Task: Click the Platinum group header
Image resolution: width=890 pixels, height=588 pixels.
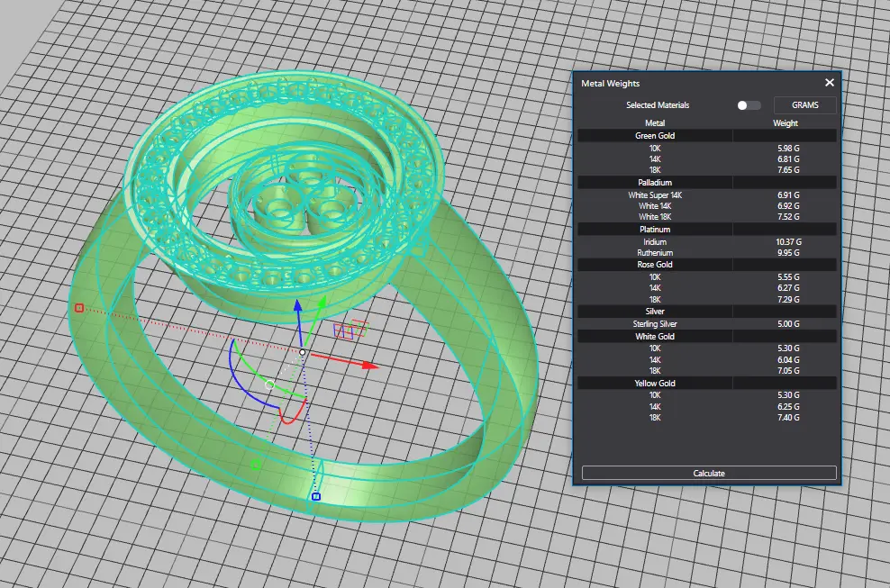Action: pos(655,230)
